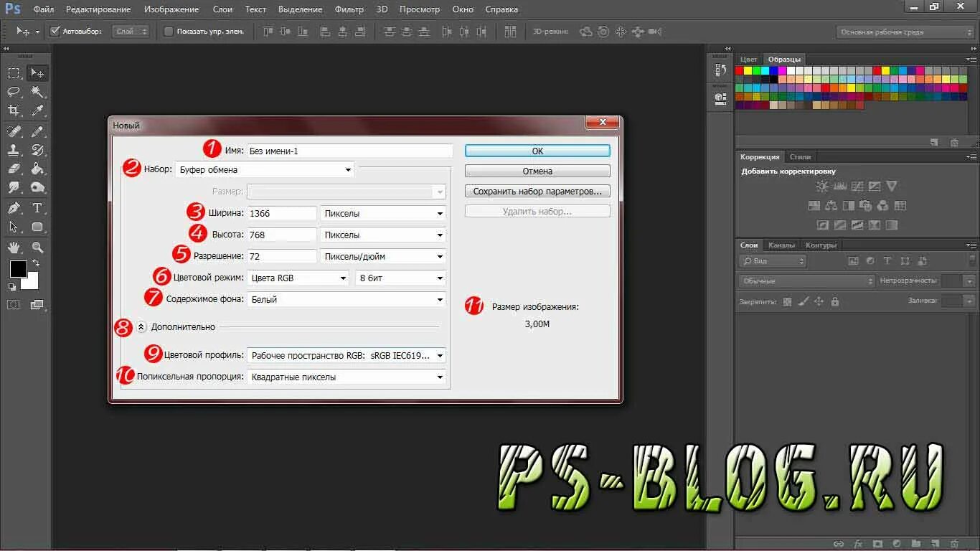The width and height of the screenshot is (980, 551).
Task: Switch to the Стили tab
Action: point(800,156)
